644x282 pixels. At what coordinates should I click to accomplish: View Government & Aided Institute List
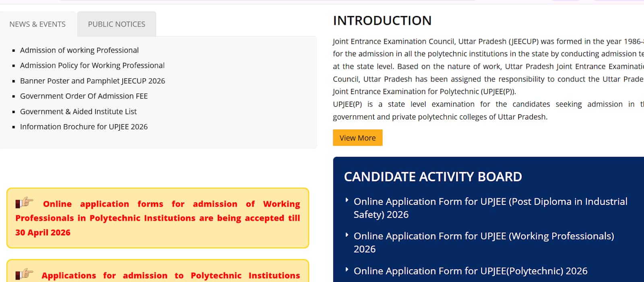click(x=78, y=111)
